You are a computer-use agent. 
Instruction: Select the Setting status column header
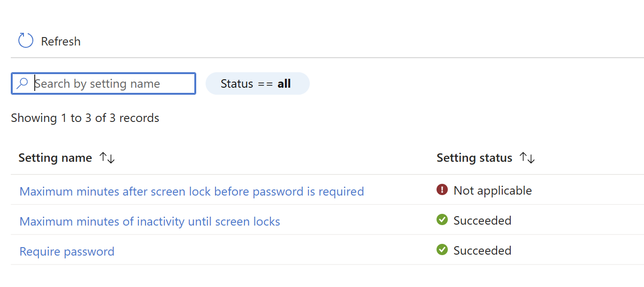click(474, 158)
